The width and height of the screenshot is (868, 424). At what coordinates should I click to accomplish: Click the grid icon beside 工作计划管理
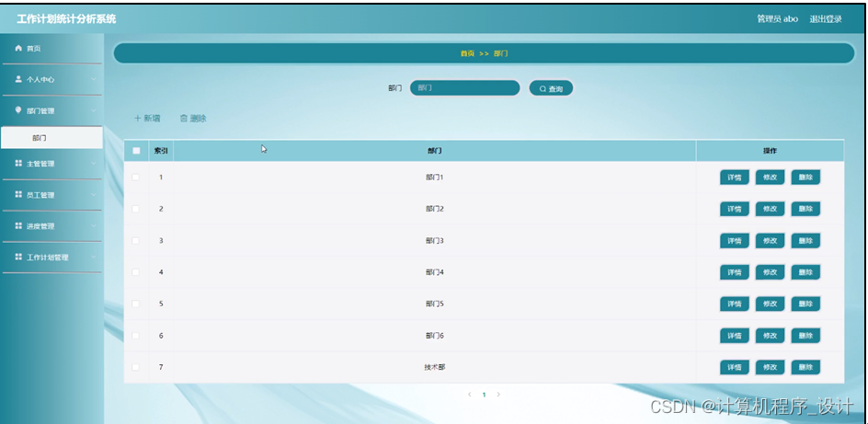[x=18, y=257]
